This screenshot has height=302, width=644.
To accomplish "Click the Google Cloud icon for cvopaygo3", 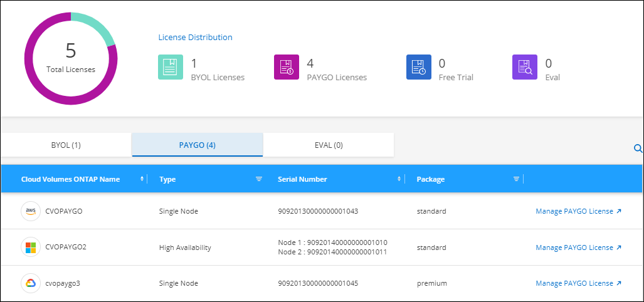I will point(29,283).
